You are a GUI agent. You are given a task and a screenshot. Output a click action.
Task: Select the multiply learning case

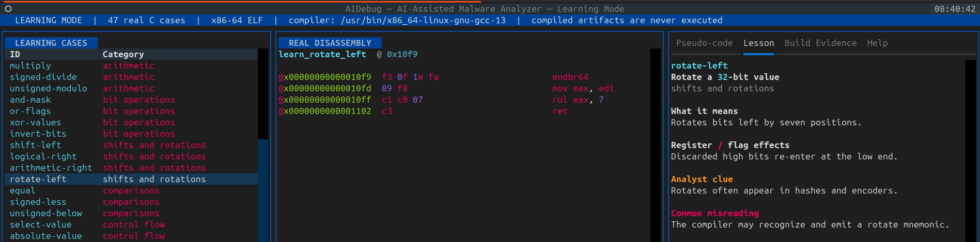pos(131,66)
